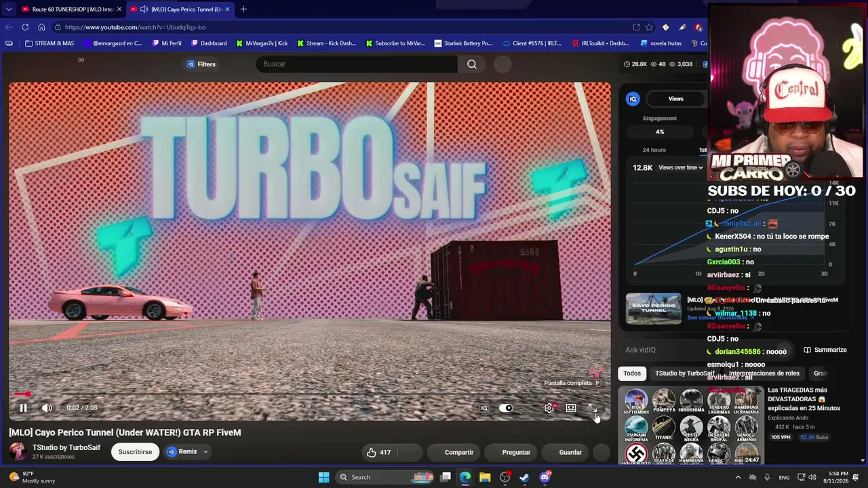Reload the current page
868x488 pixels.
click(x=25, y=27)
